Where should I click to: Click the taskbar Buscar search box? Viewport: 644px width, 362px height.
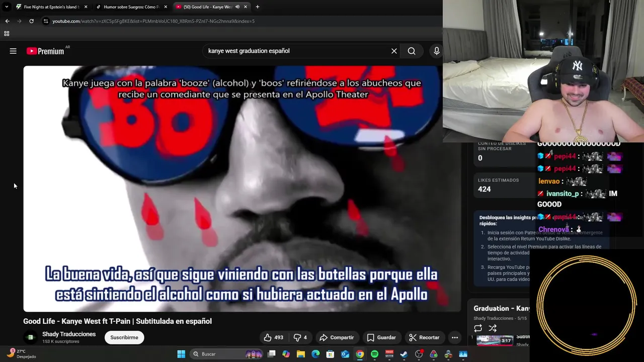(x=227, y=354)
